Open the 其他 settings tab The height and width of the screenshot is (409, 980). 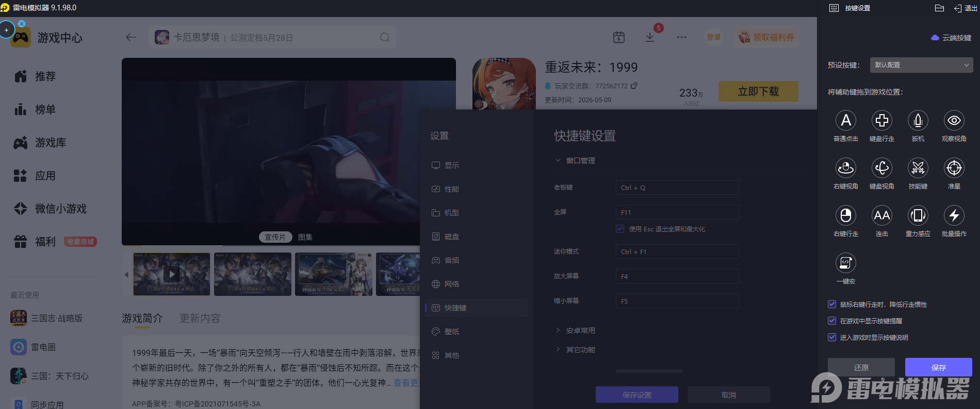pyautogui.click(x=477, y=355)
